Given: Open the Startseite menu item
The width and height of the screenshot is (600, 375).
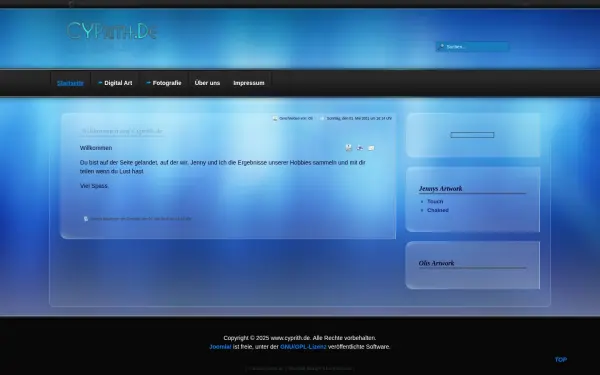Looking at the screenshot, I should (70, 83).
